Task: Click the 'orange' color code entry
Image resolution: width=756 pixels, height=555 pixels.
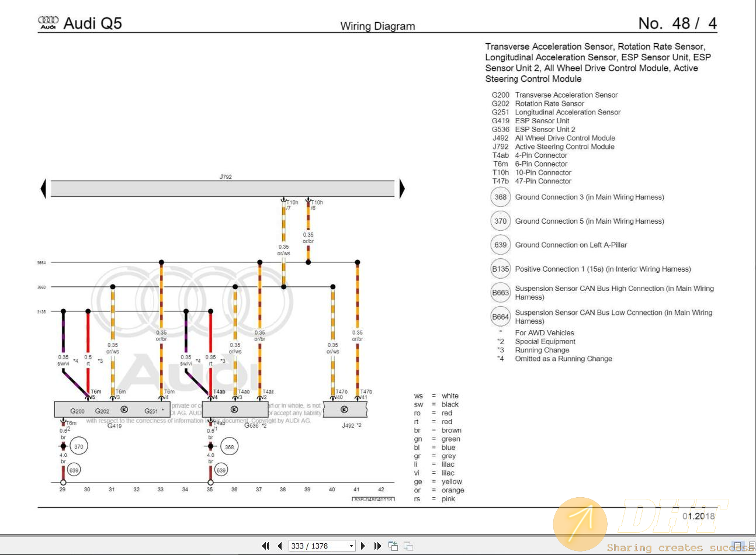Action: click(453, 490)
